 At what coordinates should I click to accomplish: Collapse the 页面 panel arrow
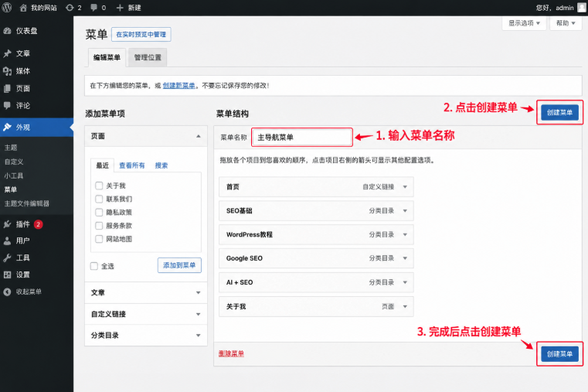tap(199, 136)
